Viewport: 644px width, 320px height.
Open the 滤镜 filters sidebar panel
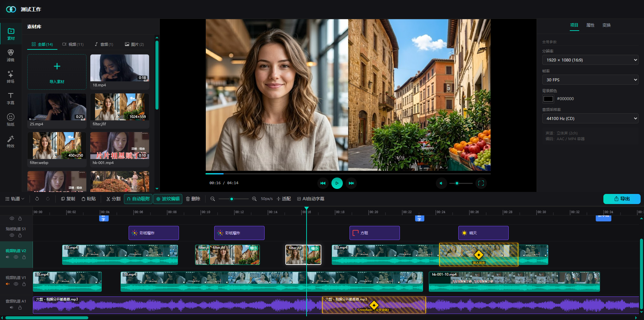(x=11, y=55)
